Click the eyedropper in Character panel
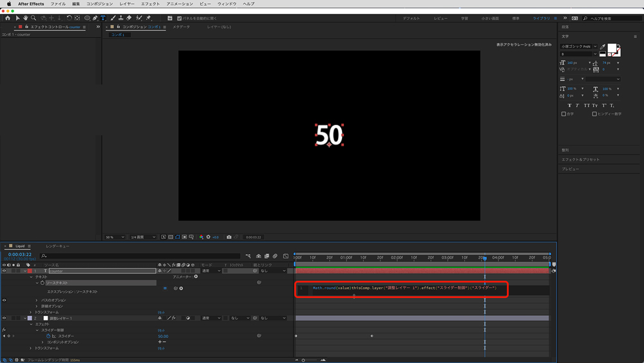The image size is (644, 363). point(603,47)
